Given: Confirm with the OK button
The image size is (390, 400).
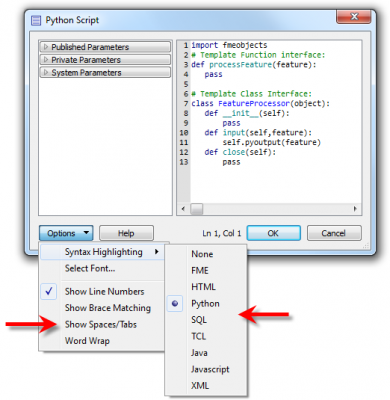Looking at the screenshot, I should [x=273, y=233].
